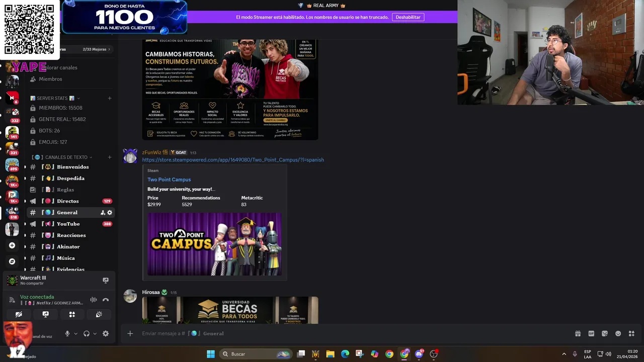Open server with 141 unread badge
Image resolution: width=644 pixels, height=362 pixels.
pyautogui.click(x=12, y=132)
